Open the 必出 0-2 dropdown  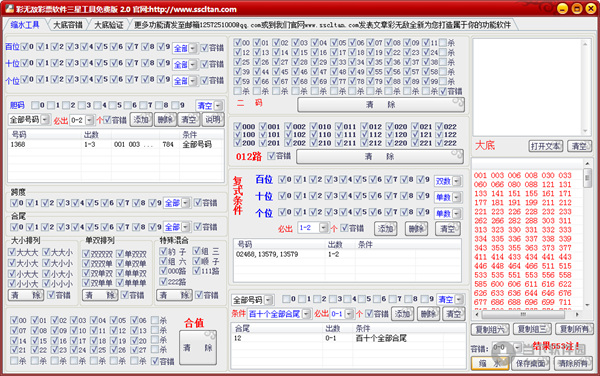pyautogui.click(x=82, y=120)
